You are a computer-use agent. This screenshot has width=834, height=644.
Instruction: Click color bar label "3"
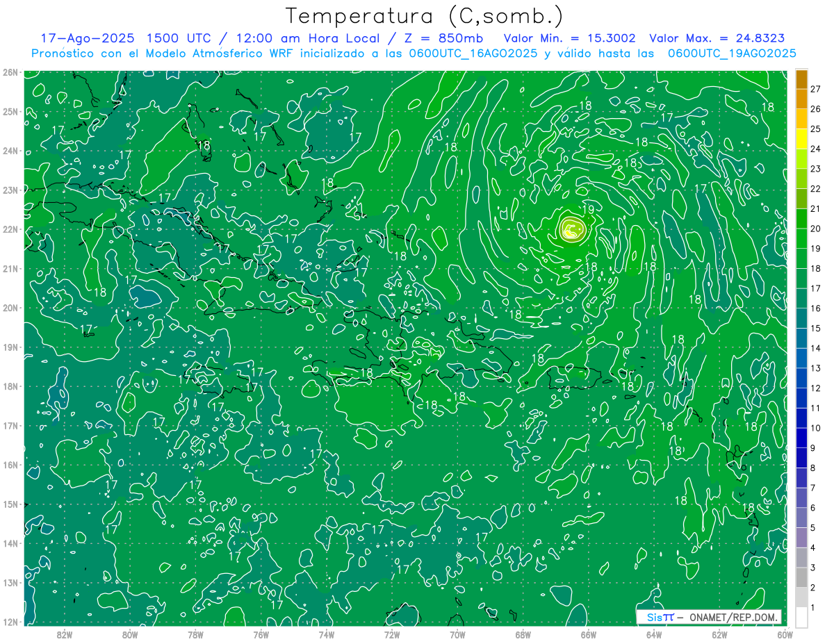(x=813, y=568)
